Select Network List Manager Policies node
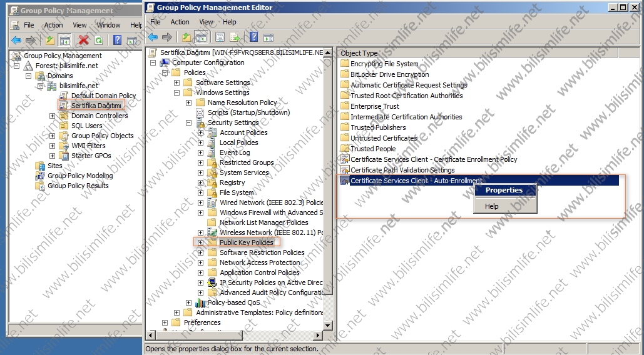This screenshot has height=355, width=644. tap(263, 222)
